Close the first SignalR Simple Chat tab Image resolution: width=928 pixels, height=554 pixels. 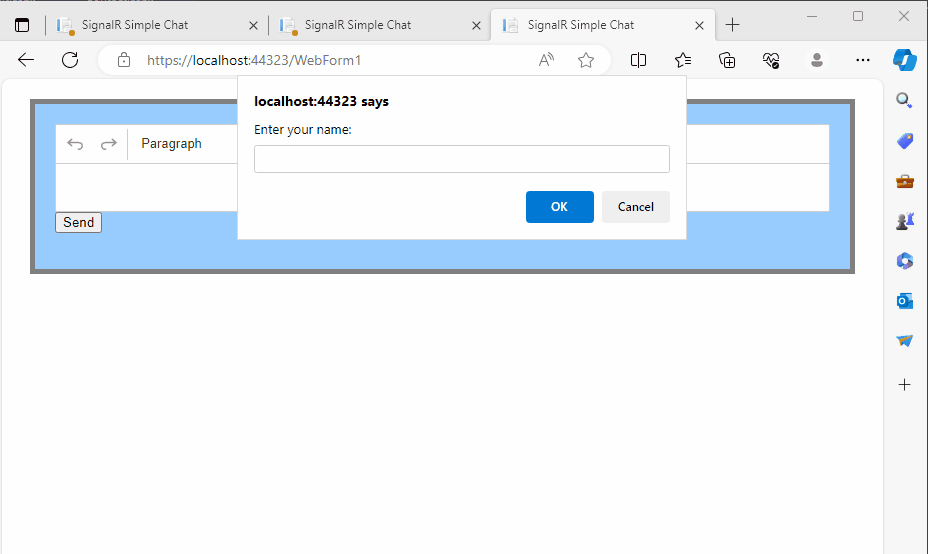click(253, 25)
